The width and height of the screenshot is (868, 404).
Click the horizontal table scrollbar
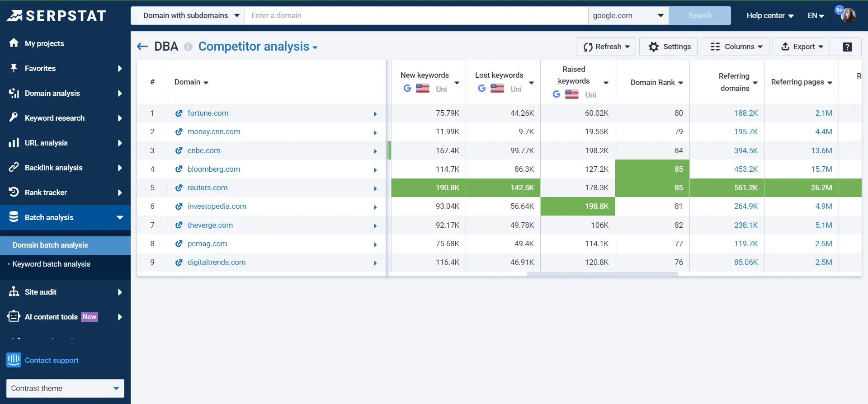coord(602,274)
